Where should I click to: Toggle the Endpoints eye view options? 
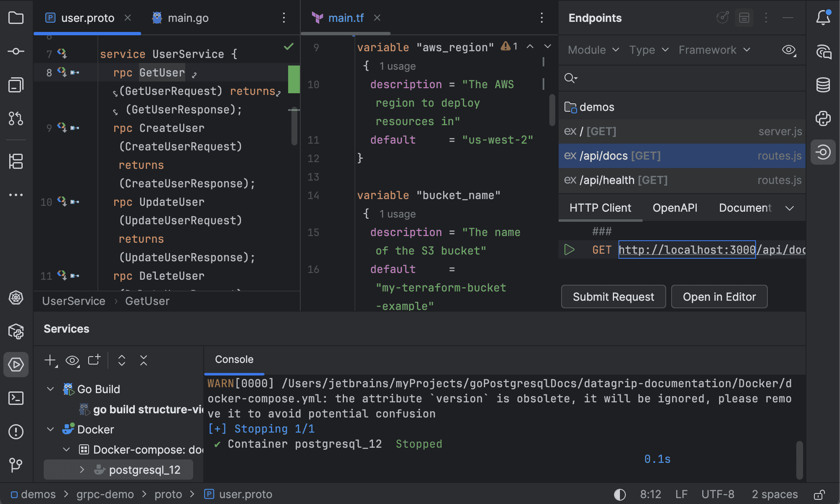(789, 50)
